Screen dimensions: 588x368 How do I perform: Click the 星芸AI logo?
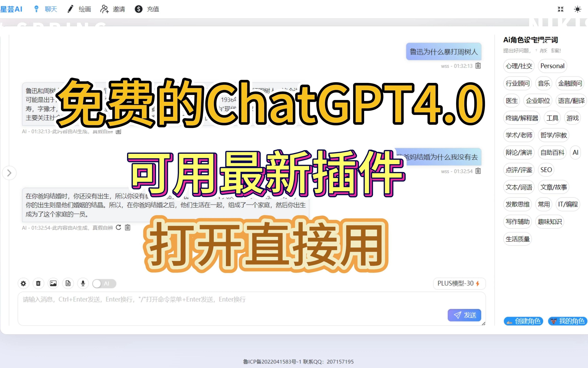(x=11, y=9)
